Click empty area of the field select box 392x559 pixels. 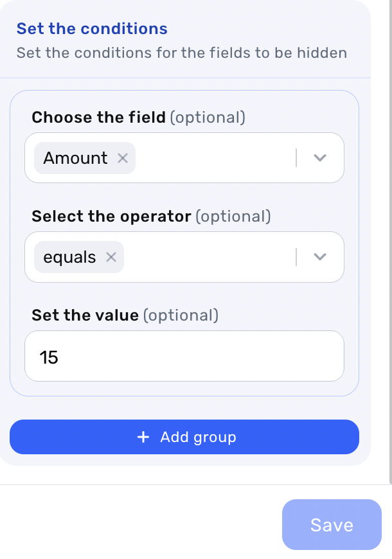(x=212, y=158)
